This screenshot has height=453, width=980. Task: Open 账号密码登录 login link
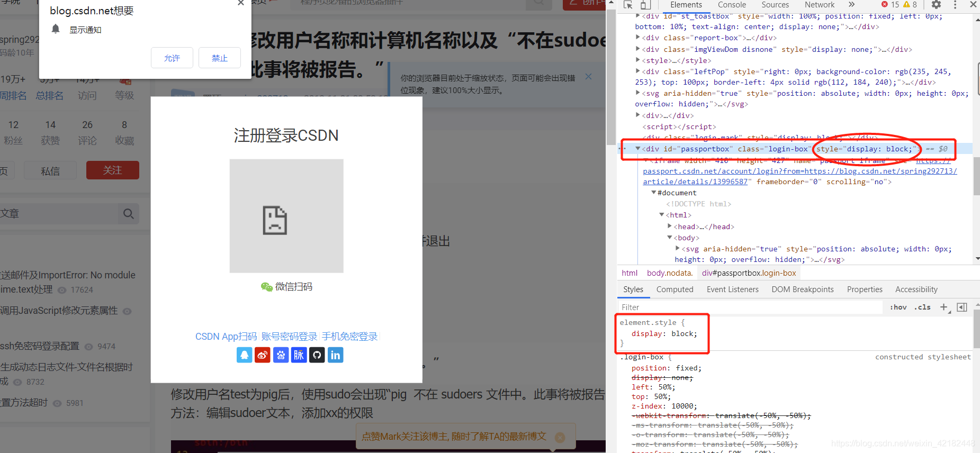(x=289, y=337)
